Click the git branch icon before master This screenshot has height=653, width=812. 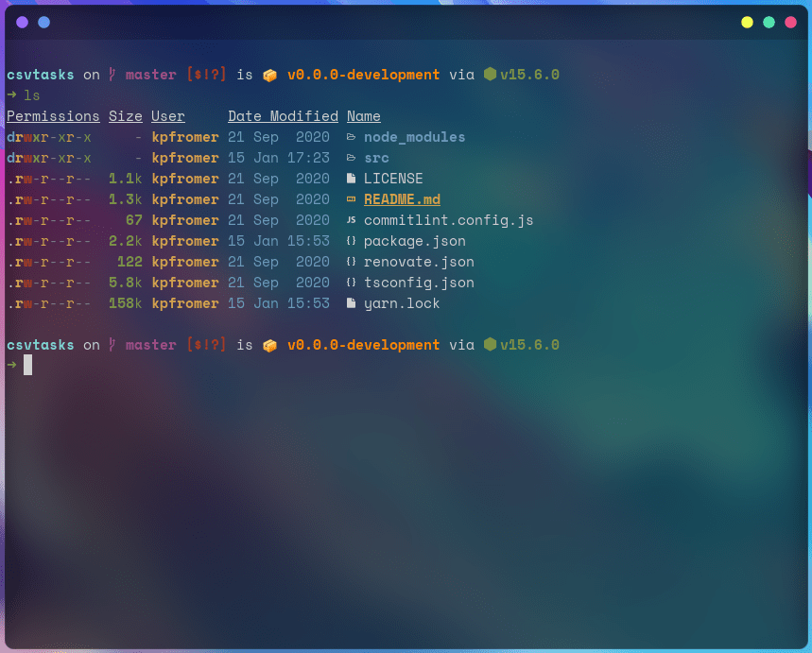click(111, 74)
